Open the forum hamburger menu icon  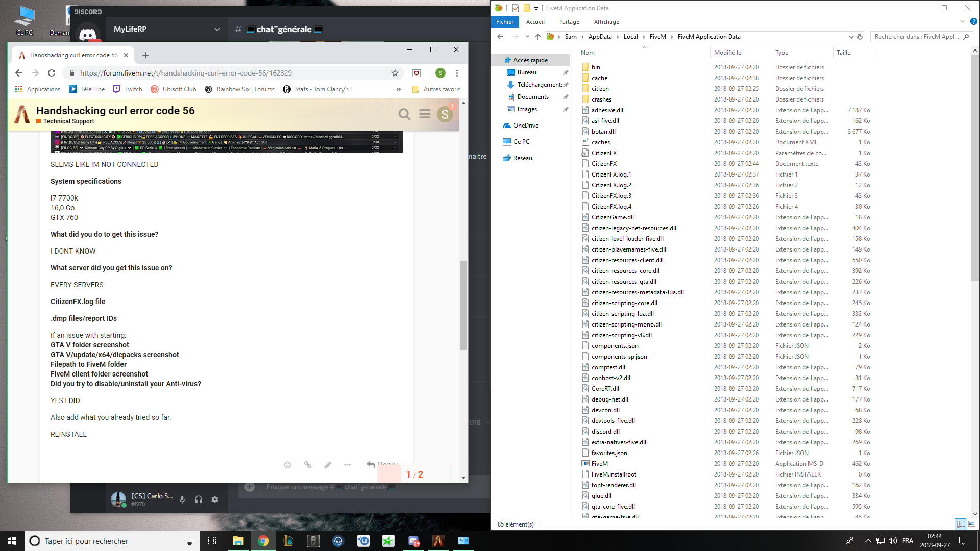(425, 114)
